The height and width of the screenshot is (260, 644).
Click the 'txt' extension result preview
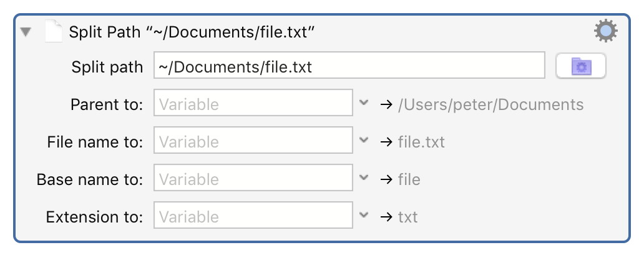(407, 217)
